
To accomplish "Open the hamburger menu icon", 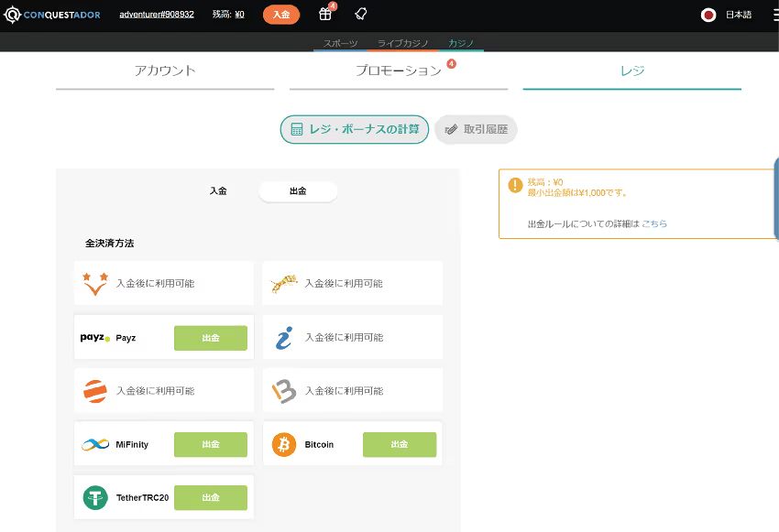I will tap(766, 15).
